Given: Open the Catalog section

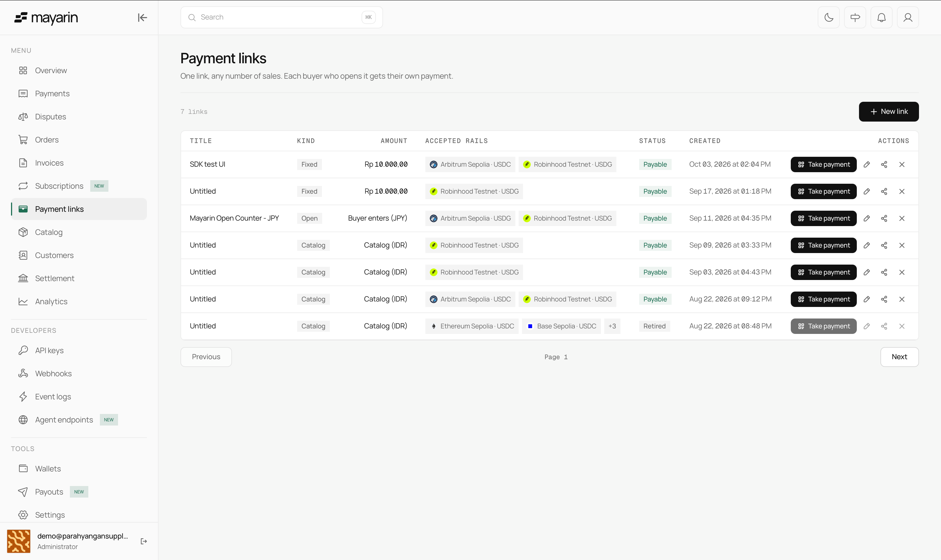Looking at the screenshot, I should pyautogui.click(x=79, y=232).
